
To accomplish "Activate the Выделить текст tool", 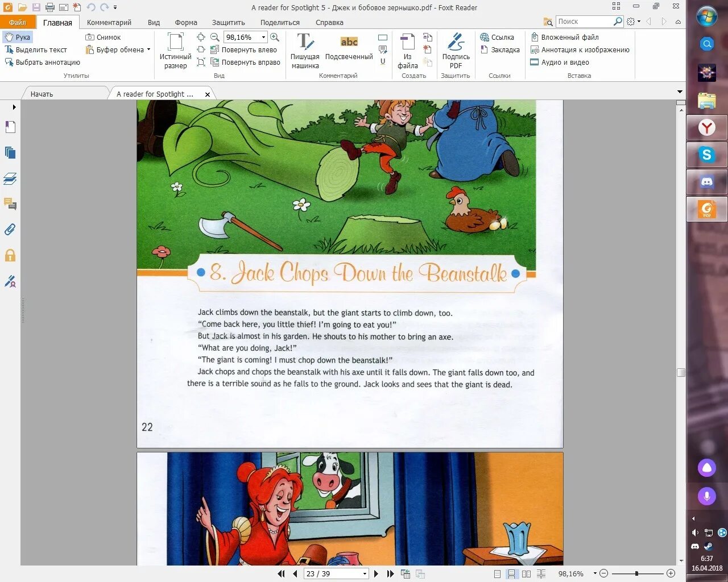I will click(x=35, y=49).
